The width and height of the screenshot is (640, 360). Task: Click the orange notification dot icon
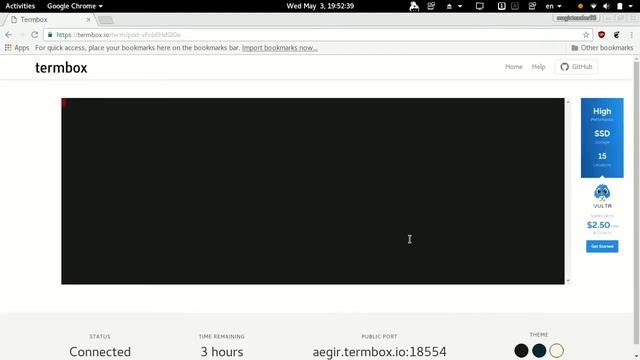coord(580,6)
